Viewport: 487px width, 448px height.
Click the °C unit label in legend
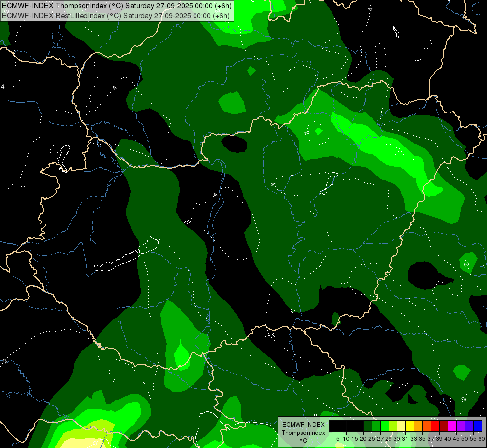point(303,441)
